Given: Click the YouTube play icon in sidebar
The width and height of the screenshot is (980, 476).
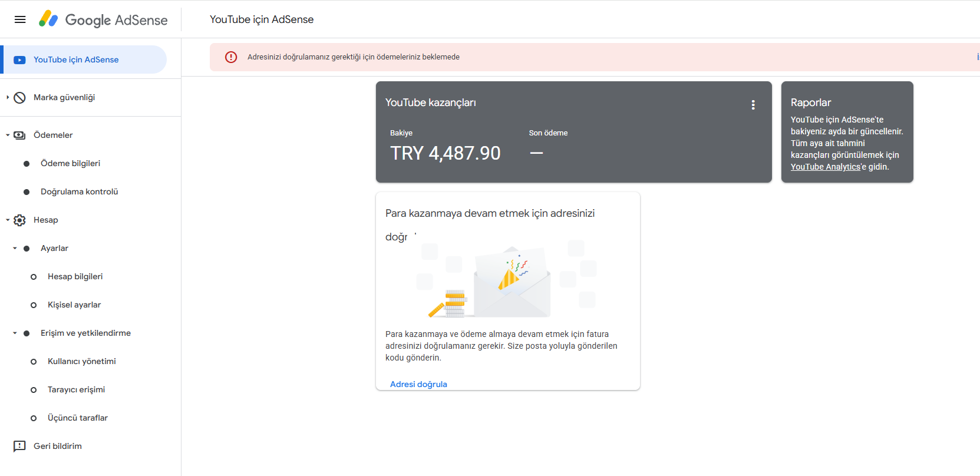Looking at the screenshot, I should [19, 59].
